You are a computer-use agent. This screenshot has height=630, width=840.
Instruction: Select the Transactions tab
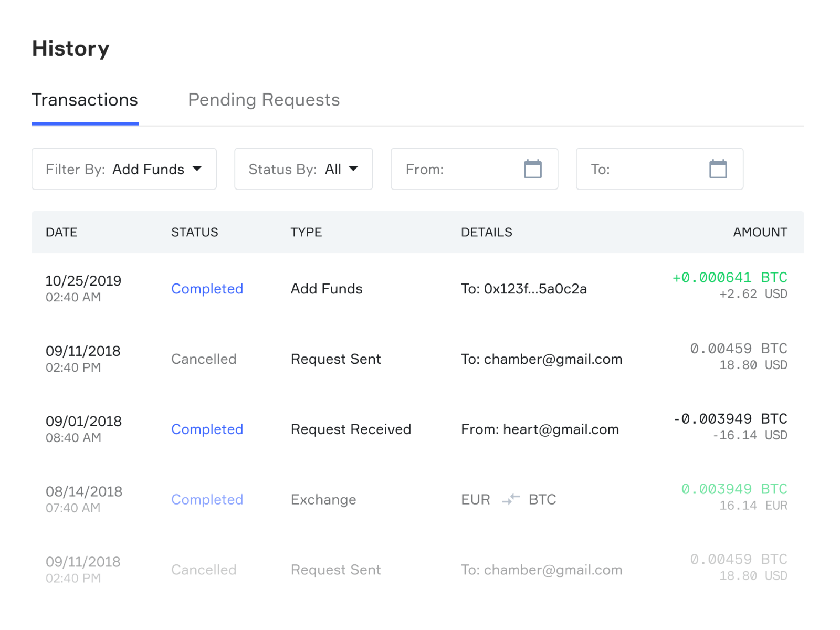tap(85, 100)
